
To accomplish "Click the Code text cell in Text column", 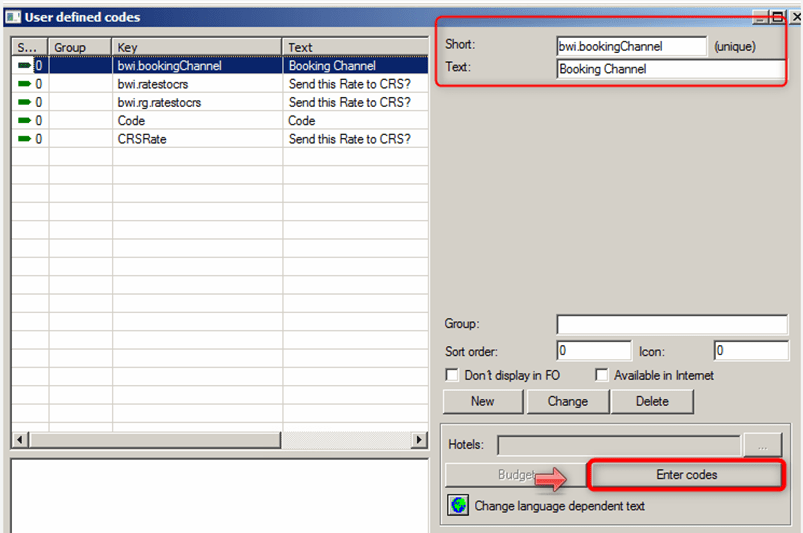I will click(x=355, y=121).
